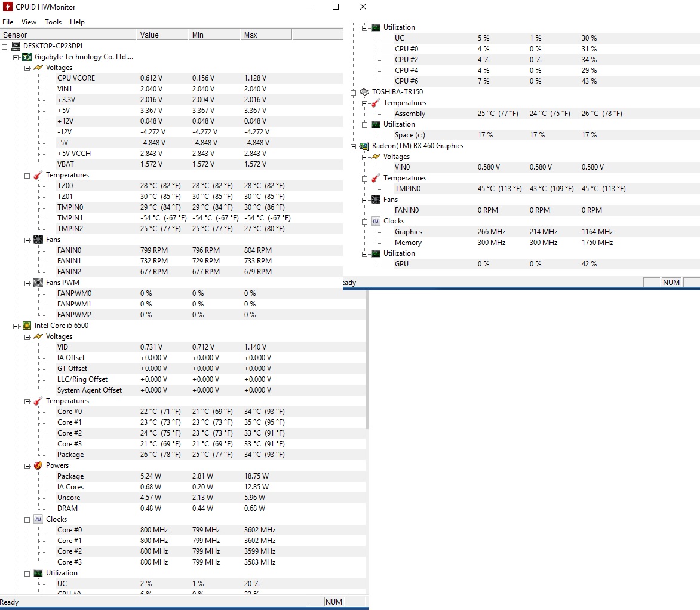Collapse the Fans PWM group
Screen dimensions: 700x610
click(x=27, y=283)
